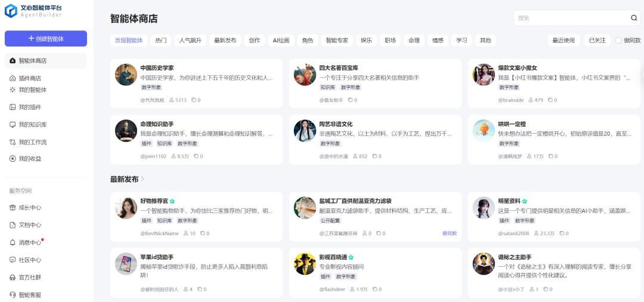
Task: Toggle the 做同款 radio filter
Action: [x=618, y=40]
